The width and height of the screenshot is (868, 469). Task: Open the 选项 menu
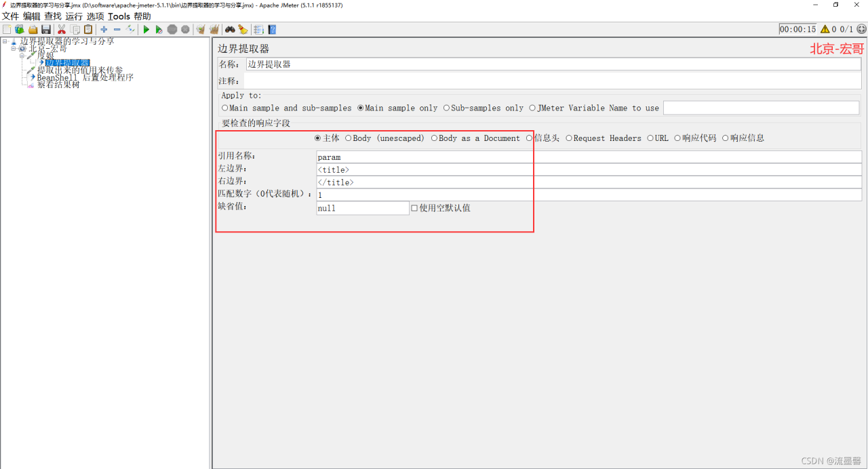pyautogui.click(x=95, y=16)
